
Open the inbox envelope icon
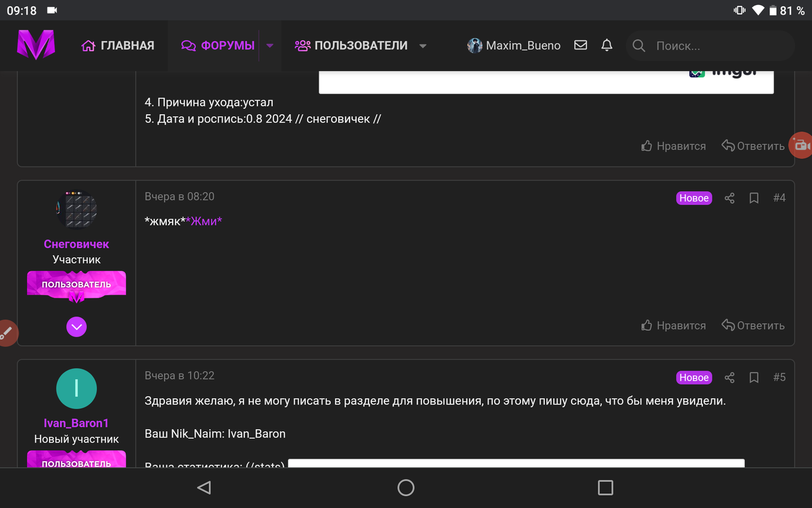coord(580,45)
